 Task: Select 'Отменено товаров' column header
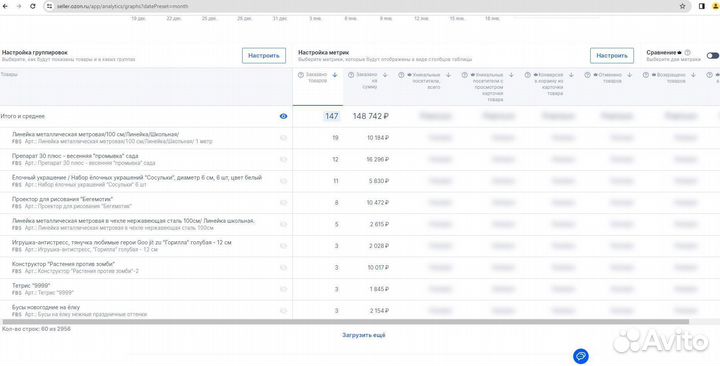click(x=608, y=78)
